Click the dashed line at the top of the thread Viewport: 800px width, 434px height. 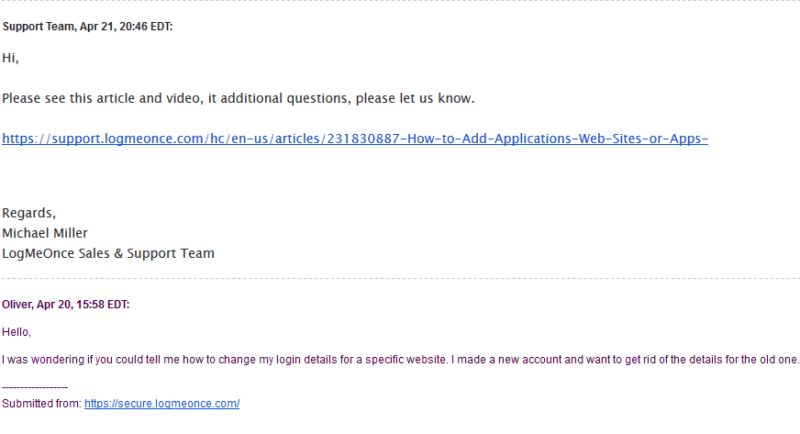pyautogui.click(x=400, y=1)
